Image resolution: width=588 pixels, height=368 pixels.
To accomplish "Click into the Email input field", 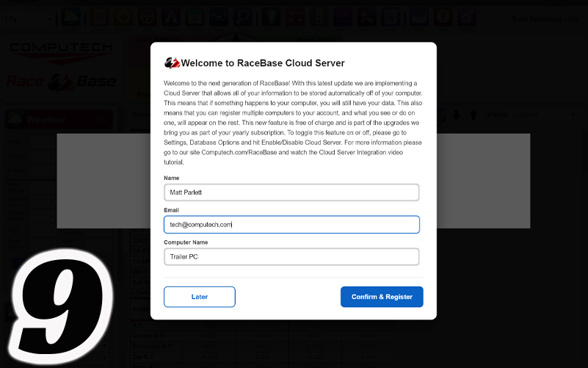I will 291,224.
